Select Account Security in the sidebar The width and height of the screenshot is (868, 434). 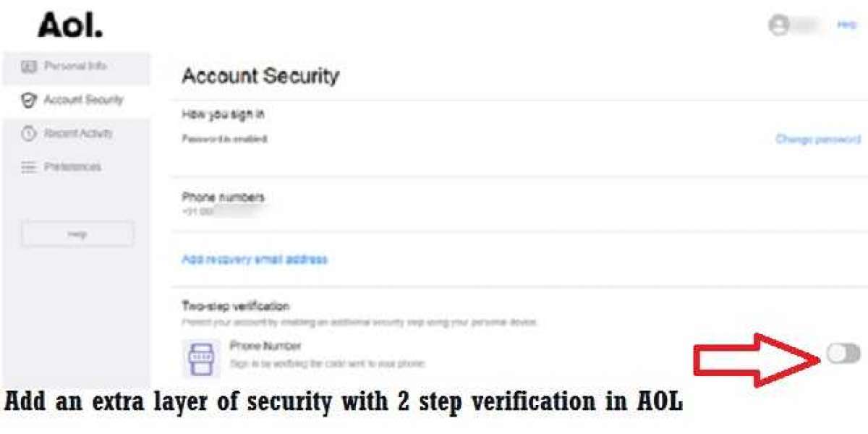coord(83,100)
